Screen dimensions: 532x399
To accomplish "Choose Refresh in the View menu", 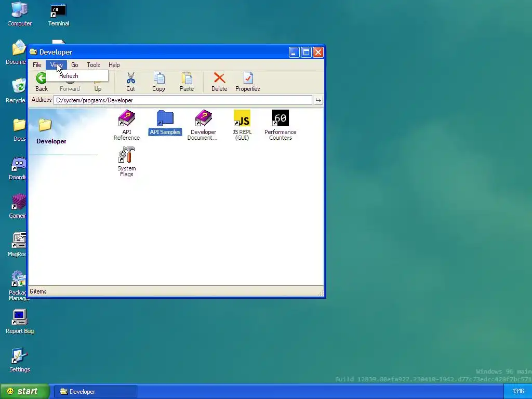I will pos(77,76).
